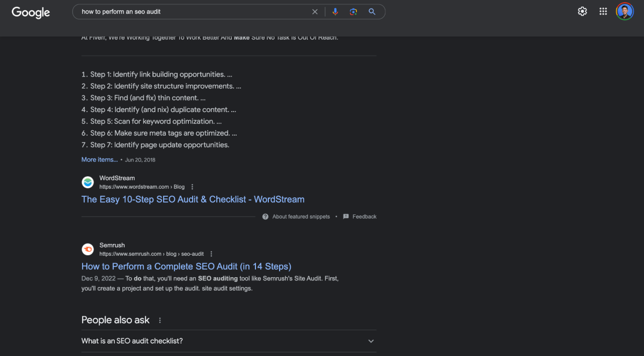This screenshot has height=356, width=644.
Task: Open the three-dot menu for the Semrush result
Action: (211, 254)
